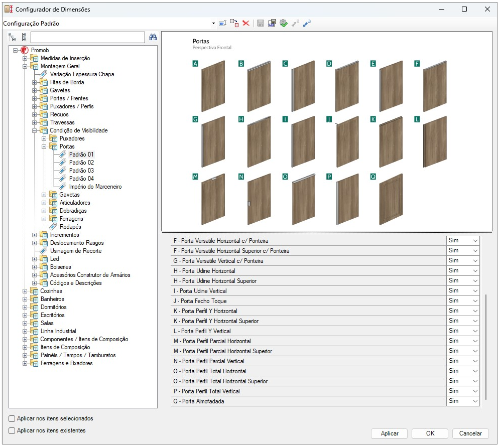This screenshot has height=448, width=500.
Task: Click the rename configuration icon
Action: (222, 23)
